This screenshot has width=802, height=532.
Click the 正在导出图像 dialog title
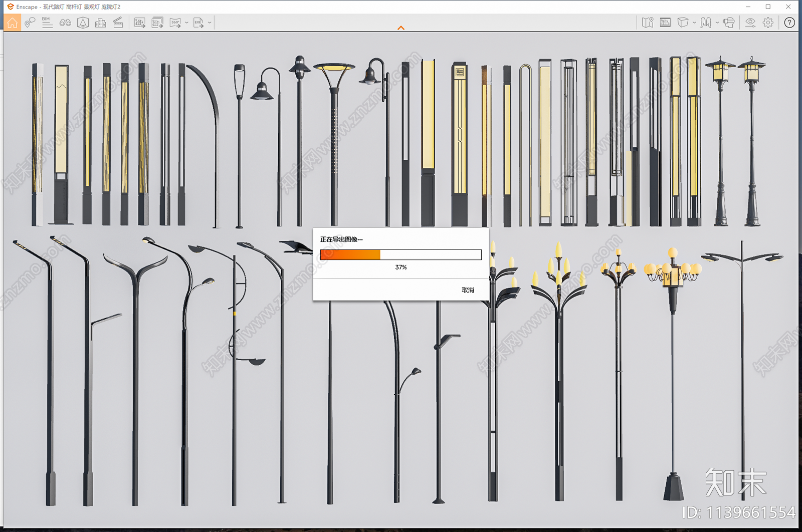(341, 239)
